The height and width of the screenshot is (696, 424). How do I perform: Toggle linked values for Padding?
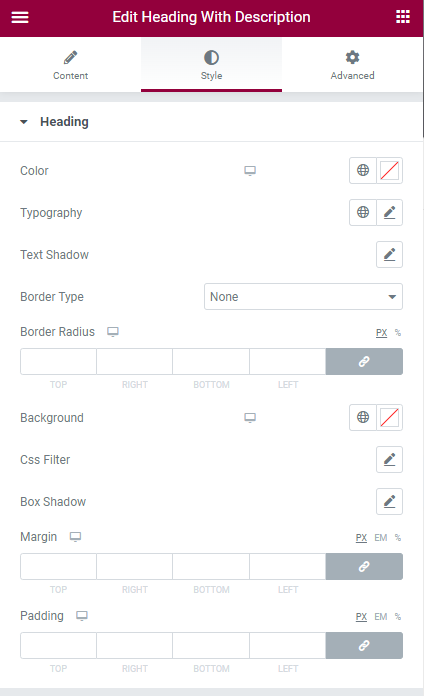click(x=364, y=645)
